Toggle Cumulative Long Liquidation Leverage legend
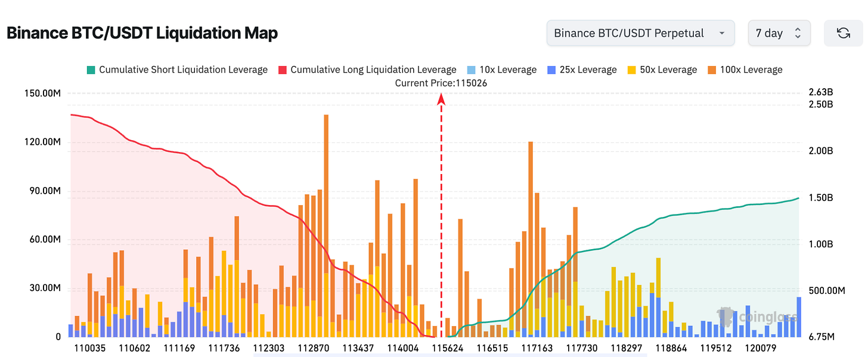Viewport: 868px width, 357px height. 368,70
